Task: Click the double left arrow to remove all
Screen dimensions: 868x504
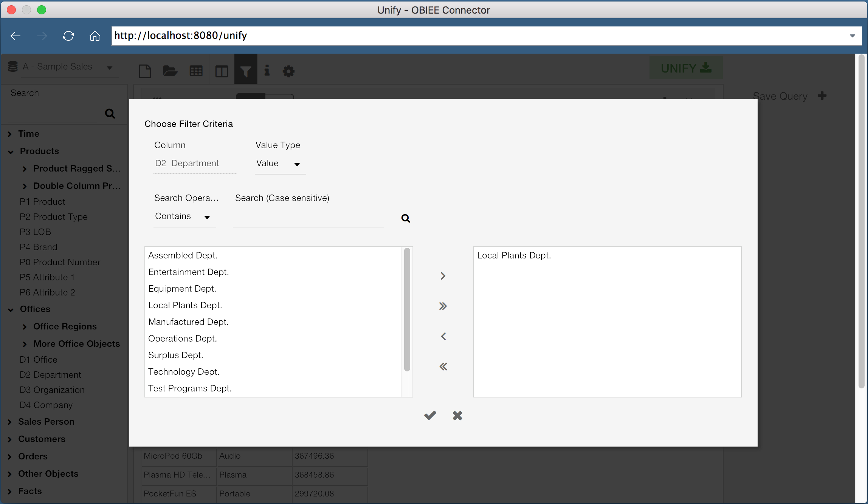Action: pyautogui.click(x=443, y=366)
